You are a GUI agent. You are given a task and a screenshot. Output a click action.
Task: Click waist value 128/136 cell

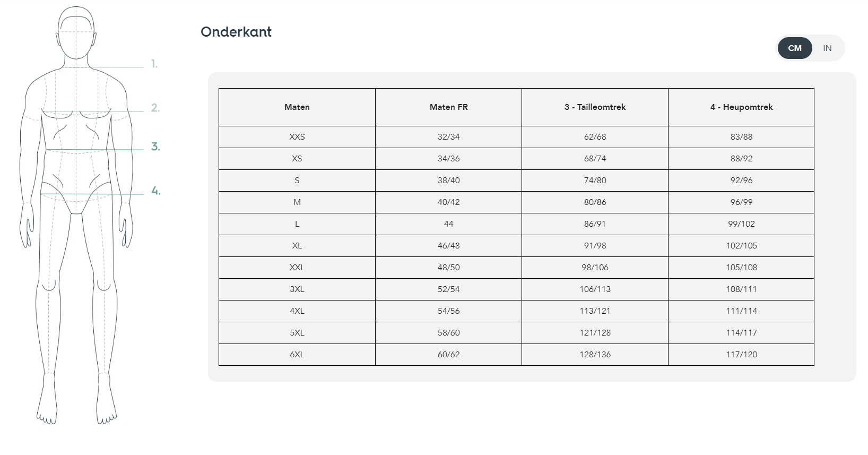coord(595,355)
